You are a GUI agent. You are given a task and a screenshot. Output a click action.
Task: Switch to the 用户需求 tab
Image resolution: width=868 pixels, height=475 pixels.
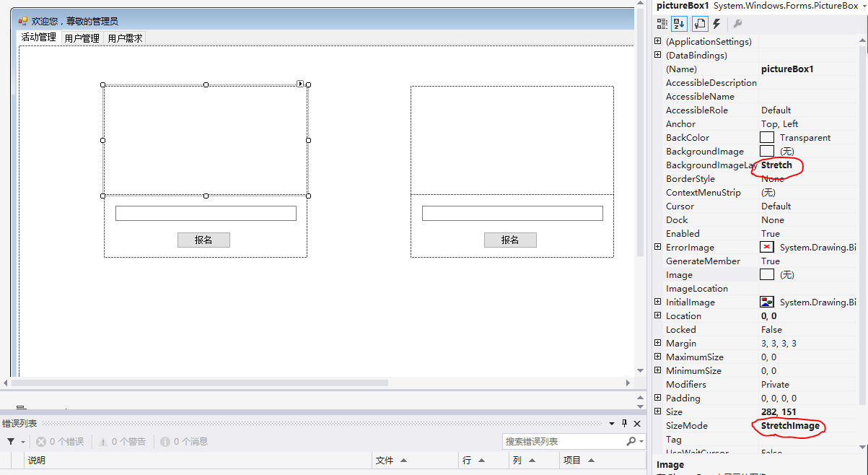tap(123, 38)
